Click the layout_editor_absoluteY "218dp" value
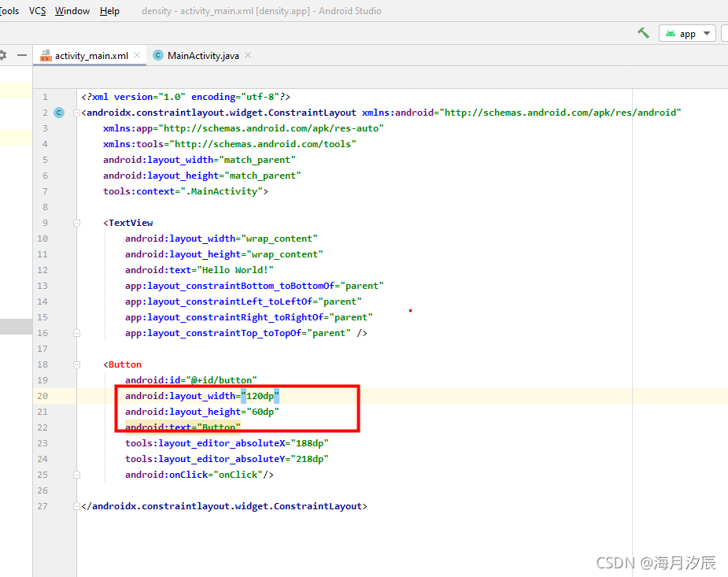728x577 pixels. pos(309,459)
